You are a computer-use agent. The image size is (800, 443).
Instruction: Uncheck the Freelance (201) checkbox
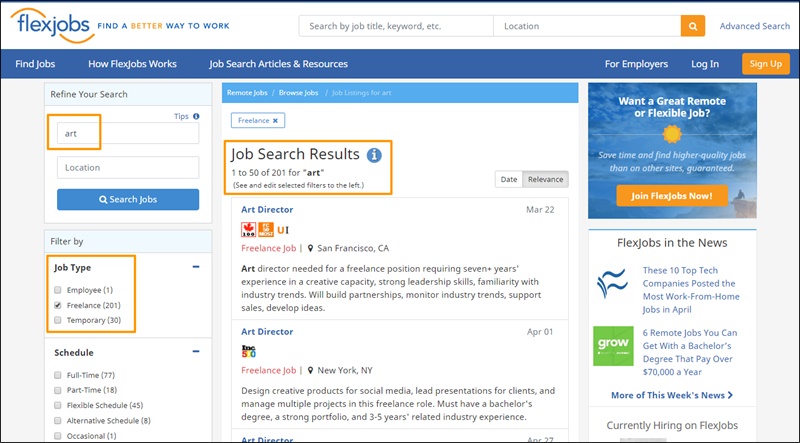click(x=58, y=305)
